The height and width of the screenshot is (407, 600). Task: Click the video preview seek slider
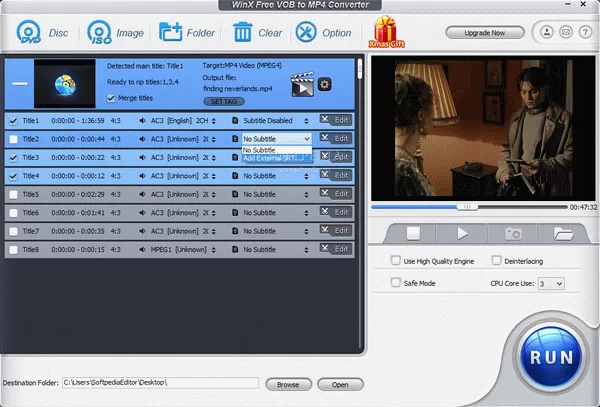click(468, 207)
